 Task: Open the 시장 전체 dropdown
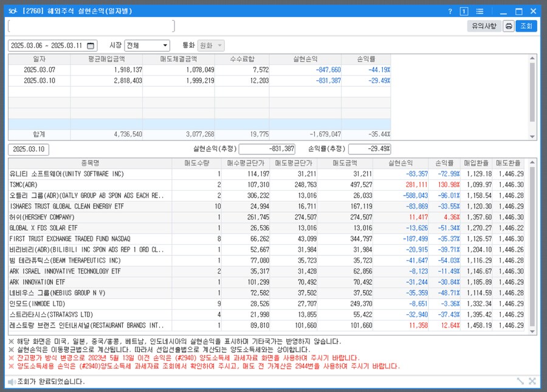click(147, 46)
